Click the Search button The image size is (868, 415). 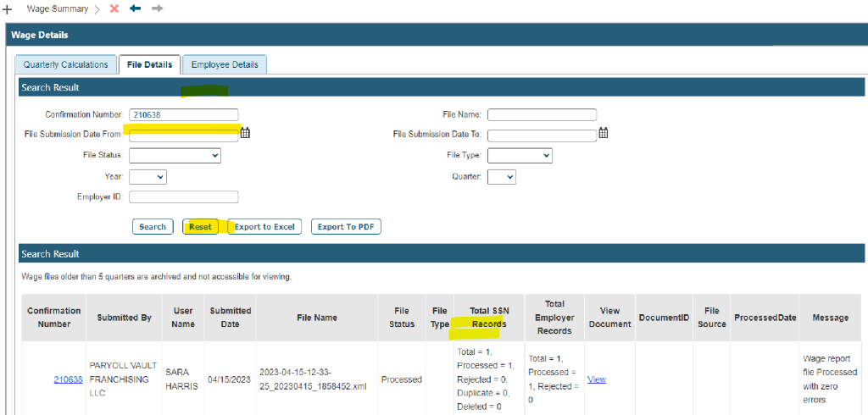point(153,227)
